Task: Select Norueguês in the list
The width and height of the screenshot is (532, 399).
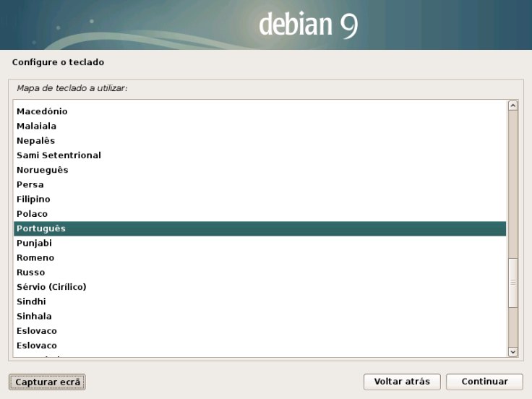Action: (42, 170)
